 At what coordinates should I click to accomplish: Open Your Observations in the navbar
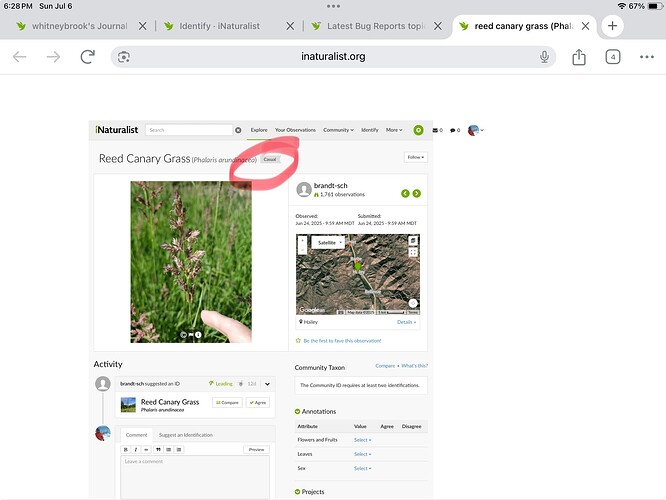pyautogui.click(x=295, y=130)
